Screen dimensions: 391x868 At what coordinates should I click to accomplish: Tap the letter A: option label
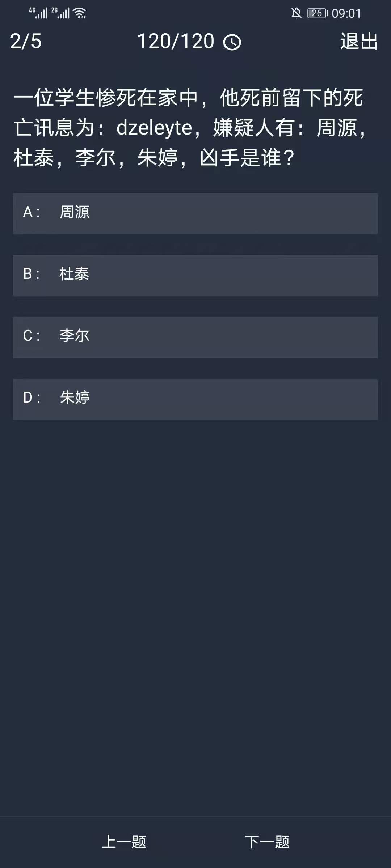point(31,212)
